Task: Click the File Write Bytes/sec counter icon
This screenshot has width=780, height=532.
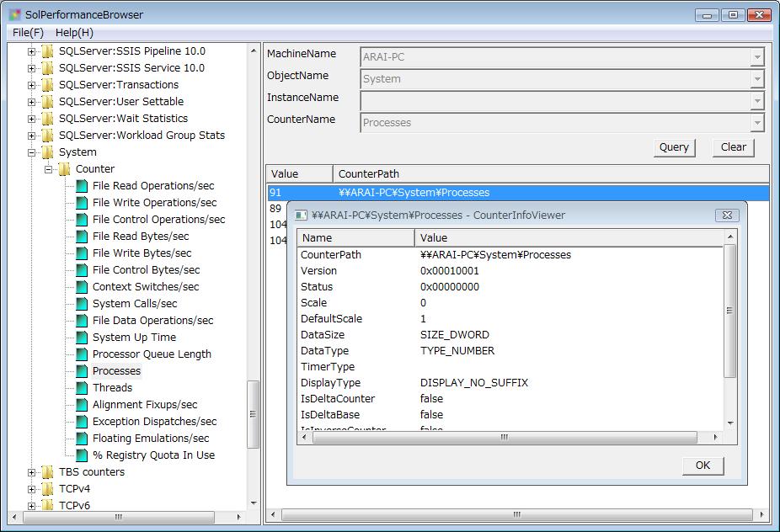Action: click(x=82, y=253)
